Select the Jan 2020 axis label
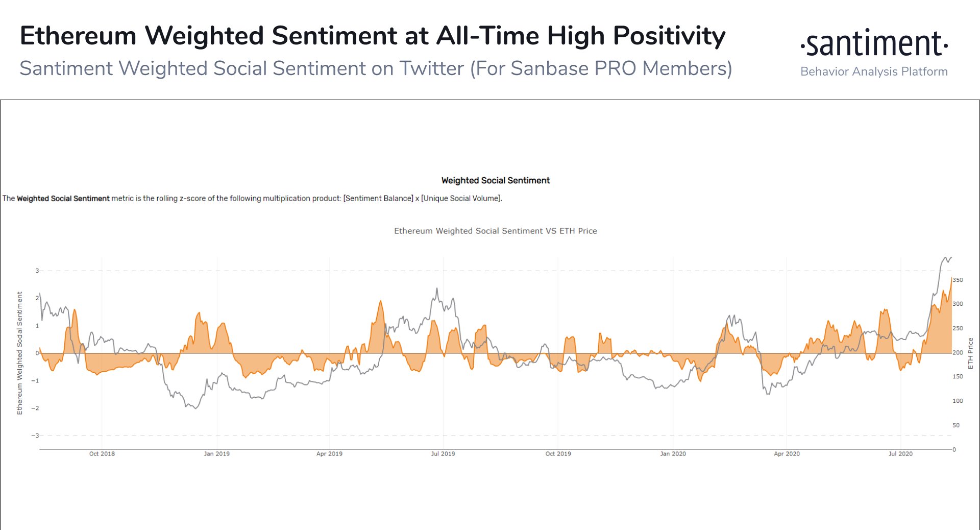Screen dimensions: 980x530 [x=673, y=453]
